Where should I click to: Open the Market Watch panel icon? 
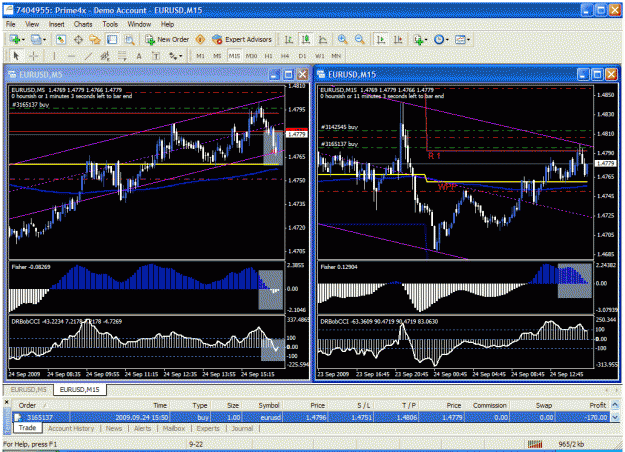[x=61, y=39]
